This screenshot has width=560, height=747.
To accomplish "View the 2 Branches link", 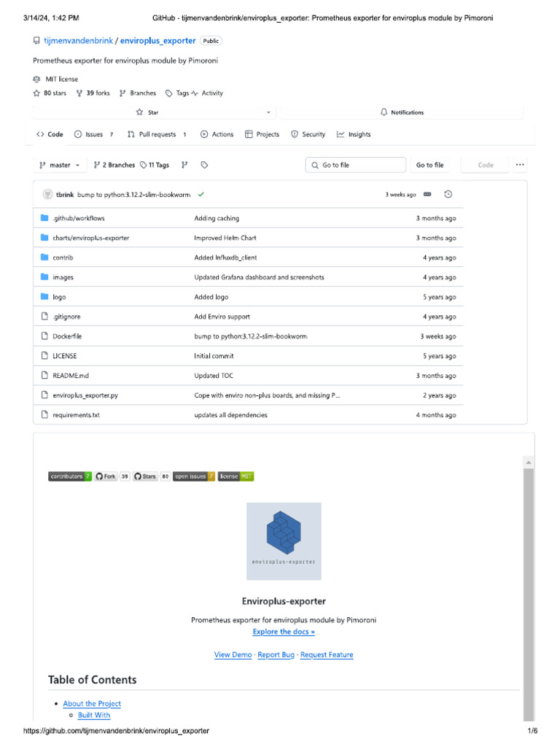I will [x=114, y=165].
